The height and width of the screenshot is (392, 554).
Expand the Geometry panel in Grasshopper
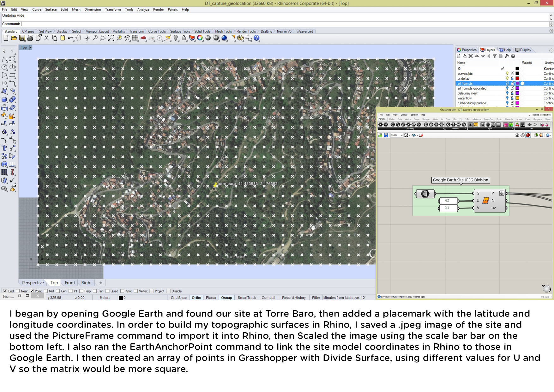pos(443,129)
